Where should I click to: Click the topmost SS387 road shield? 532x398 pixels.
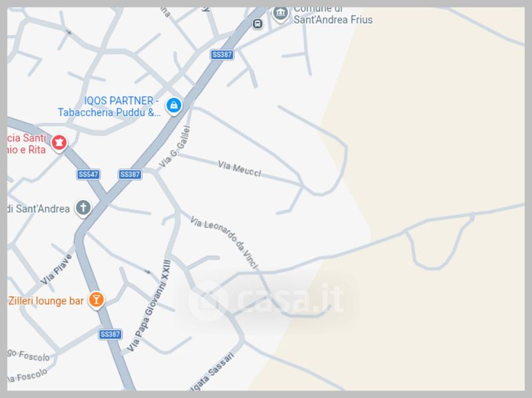(x=222, y=54)
